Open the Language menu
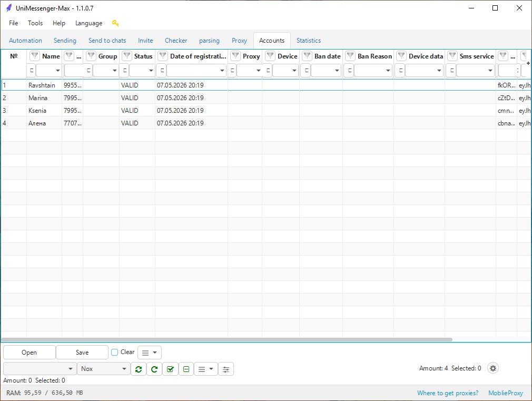 pos(88,23)
